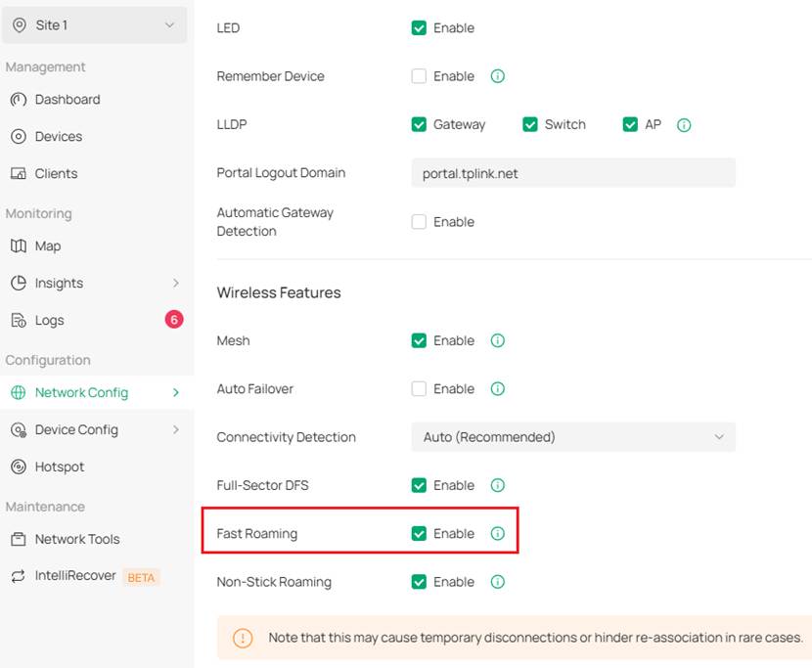Click the Maintenance section heading

pos(45,507)
